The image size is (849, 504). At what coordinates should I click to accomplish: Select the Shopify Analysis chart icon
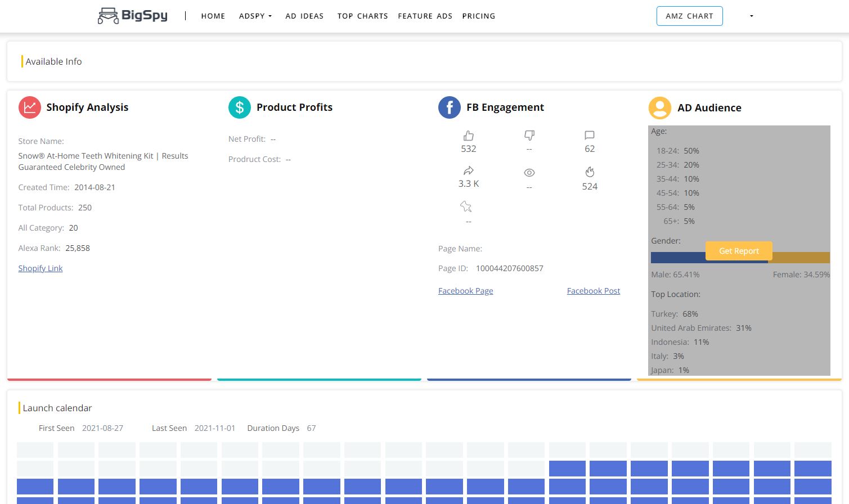[30, 107]
